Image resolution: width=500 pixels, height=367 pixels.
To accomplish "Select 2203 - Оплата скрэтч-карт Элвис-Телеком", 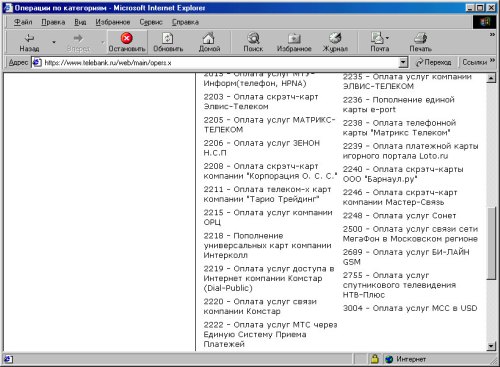I will (x=261, y=102).
